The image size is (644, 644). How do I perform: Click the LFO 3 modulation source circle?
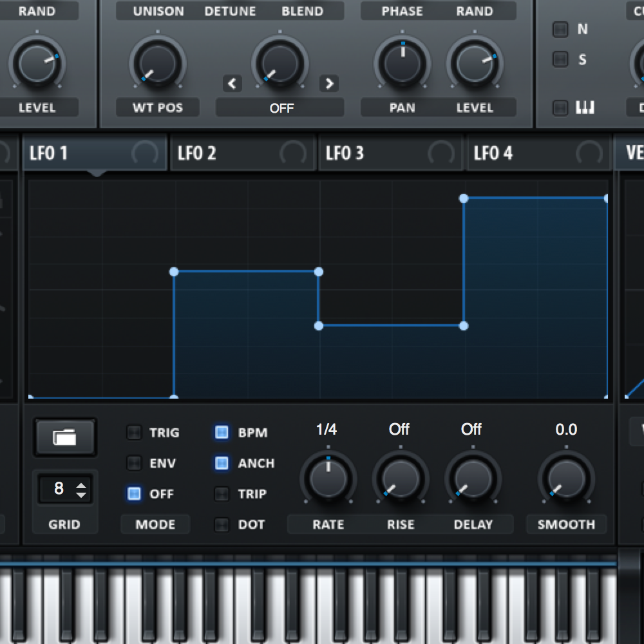(441, 153)
